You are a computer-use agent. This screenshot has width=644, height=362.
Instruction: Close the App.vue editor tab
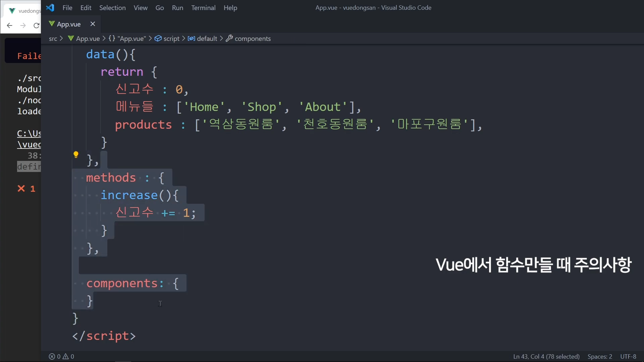tap(93, 24)
